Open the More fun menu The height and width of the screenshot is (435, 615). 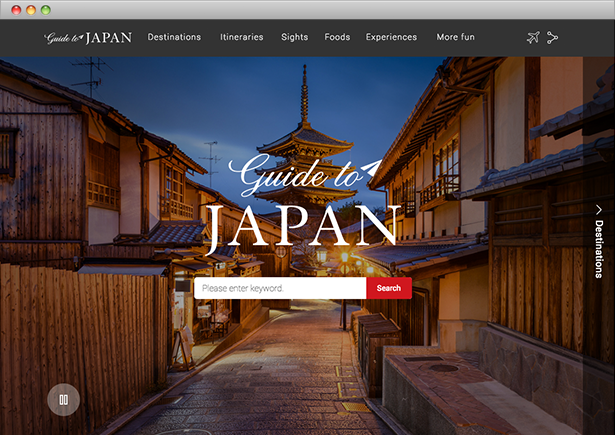pyautogui.click(x=455, y=37)
